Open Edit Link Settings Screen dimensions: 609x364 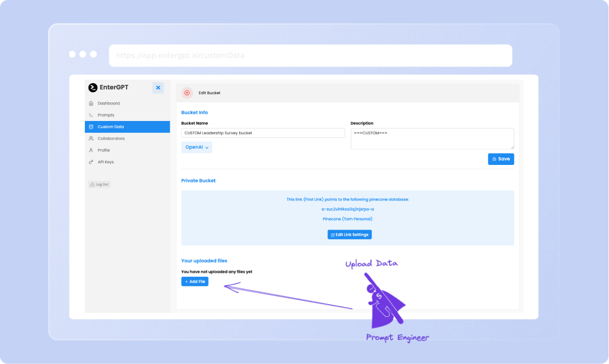(350, 235)
